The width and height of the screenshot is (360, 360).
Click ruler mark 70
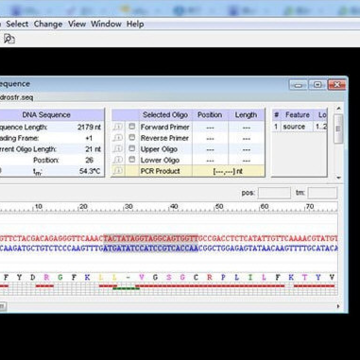pyautogui.click(x=310, y=207)
